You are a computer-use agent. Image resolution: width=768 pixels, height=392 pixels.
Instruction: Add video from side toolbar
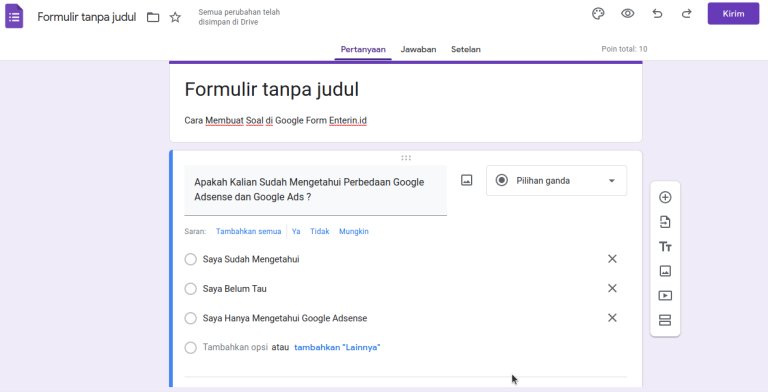pos(665,295)
